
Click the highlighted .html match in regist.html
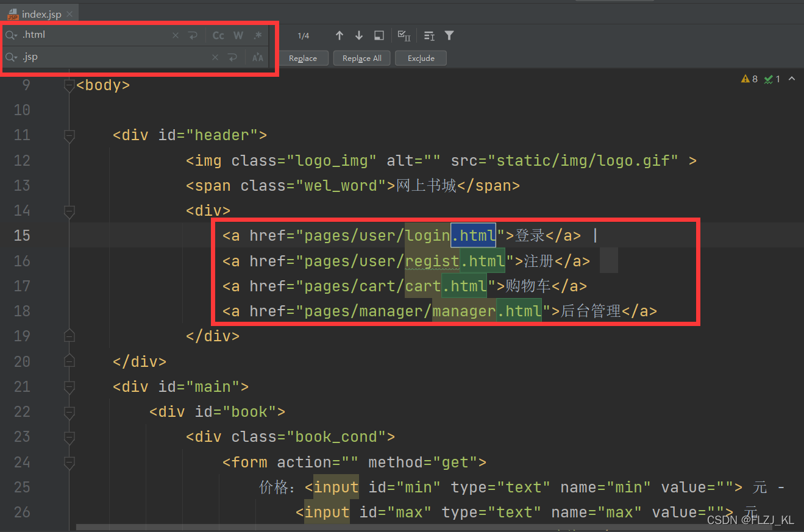coord(482,261)
